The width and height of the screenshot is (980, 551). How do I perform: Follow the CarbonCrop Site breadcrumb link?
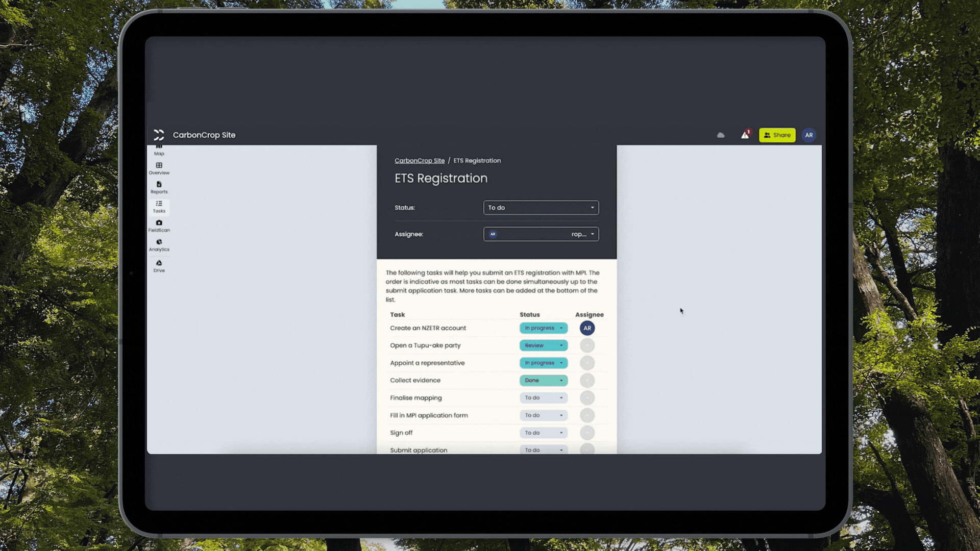point(420,161)
